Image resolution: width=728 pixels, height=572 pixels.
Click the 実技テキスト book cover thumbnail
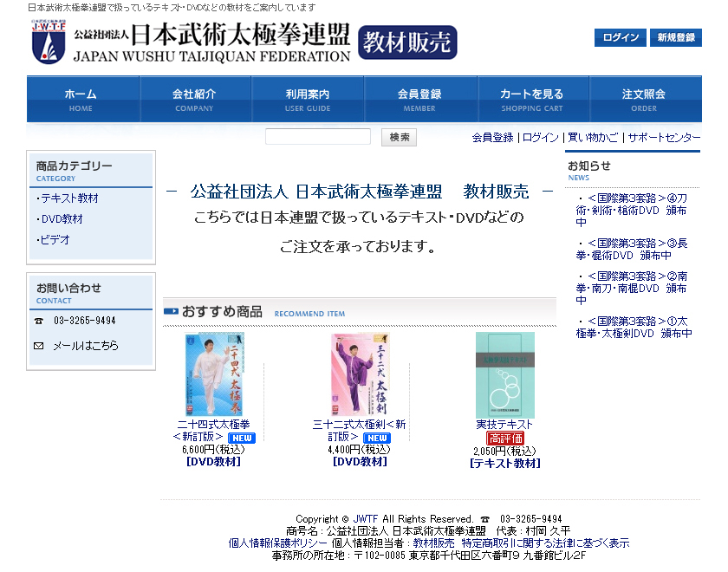(505, 375)
